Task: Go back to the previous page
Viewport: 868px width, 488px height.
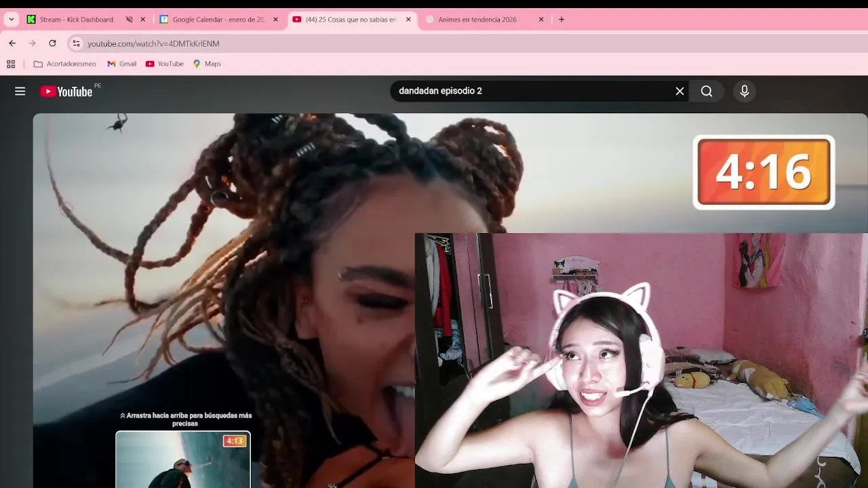Action: (x=12, y=43)
